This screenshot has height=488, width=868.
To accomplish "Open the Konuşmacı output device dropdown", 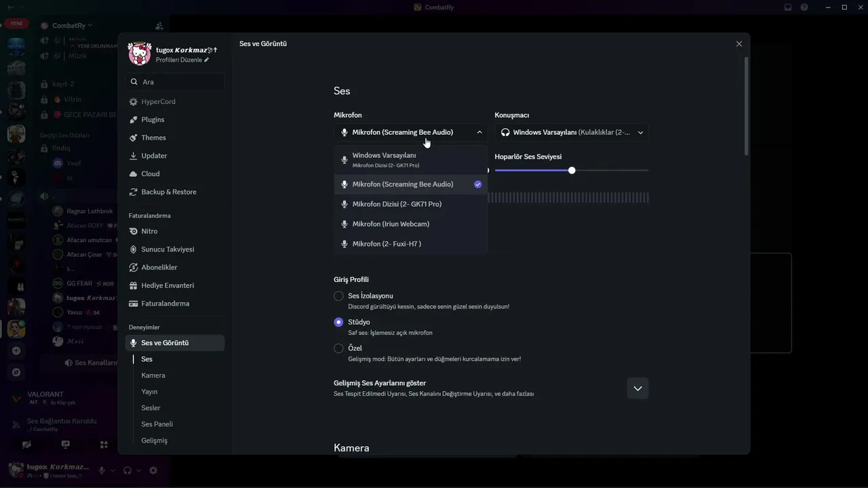I will coord(572,132).
